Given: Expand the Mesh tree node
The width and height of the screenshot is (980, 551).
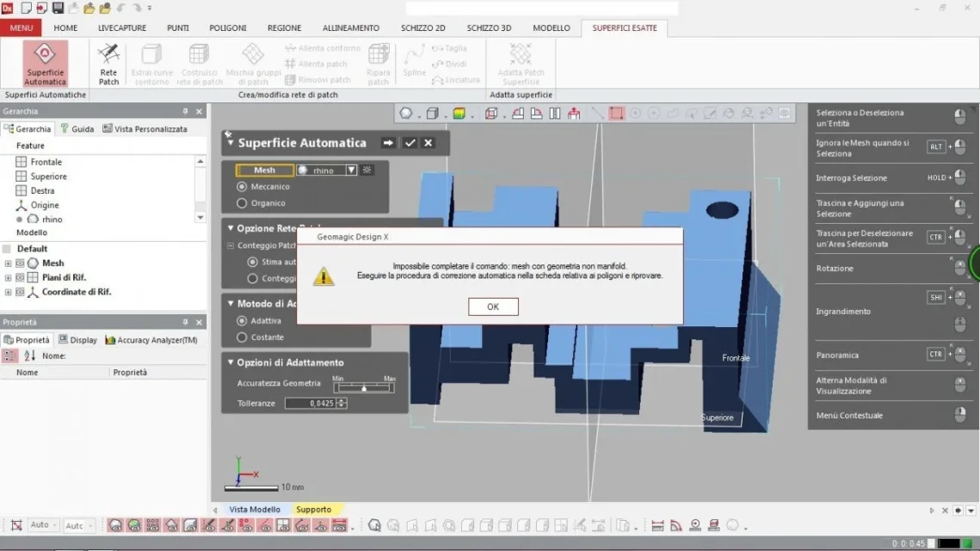Looking at the screenshot, I should 8,263.
